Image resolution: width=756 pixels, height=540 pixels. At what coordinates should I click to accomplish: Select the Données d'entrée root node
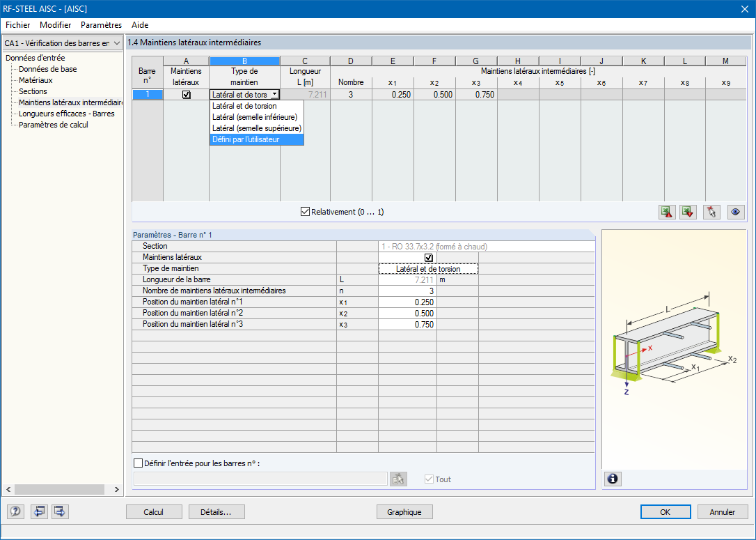point(36,58)
